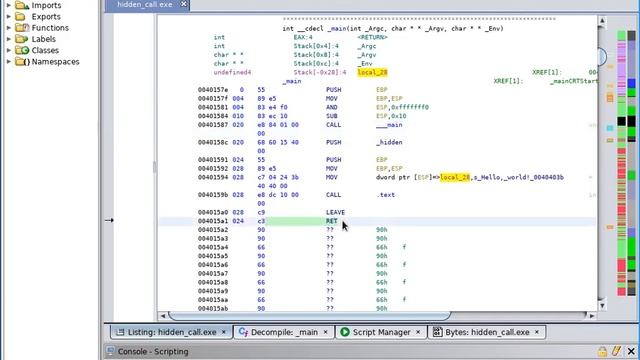Open the Decompile: _main tab
This screenshot has width=640, height=360.
(284, 332)
